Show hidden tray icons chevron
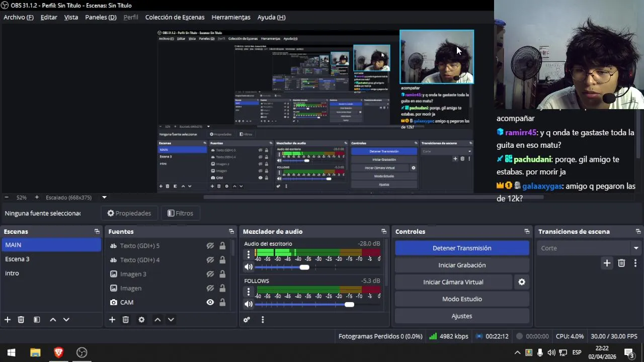Screen dimensions: 644x362 (517, 352)
